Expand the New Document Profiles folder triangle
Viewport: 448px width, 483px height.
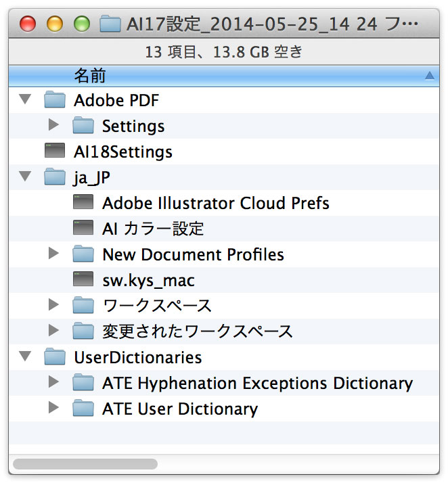(x=53, y=254)
